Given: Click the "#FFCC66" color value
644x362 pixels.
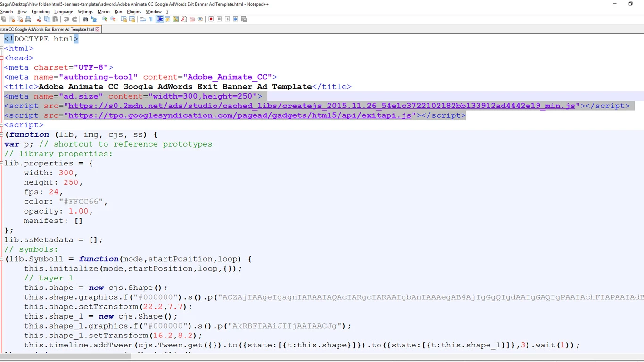Looking at the screenshot, I should pyautogui.click(x=81, y=202).
